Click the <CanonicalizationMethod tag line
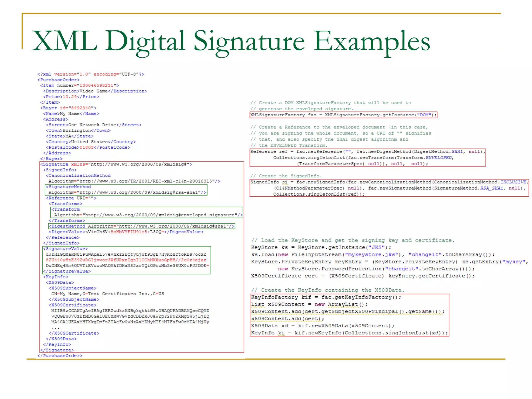The image size is (532, 399). tap(78, 176)
